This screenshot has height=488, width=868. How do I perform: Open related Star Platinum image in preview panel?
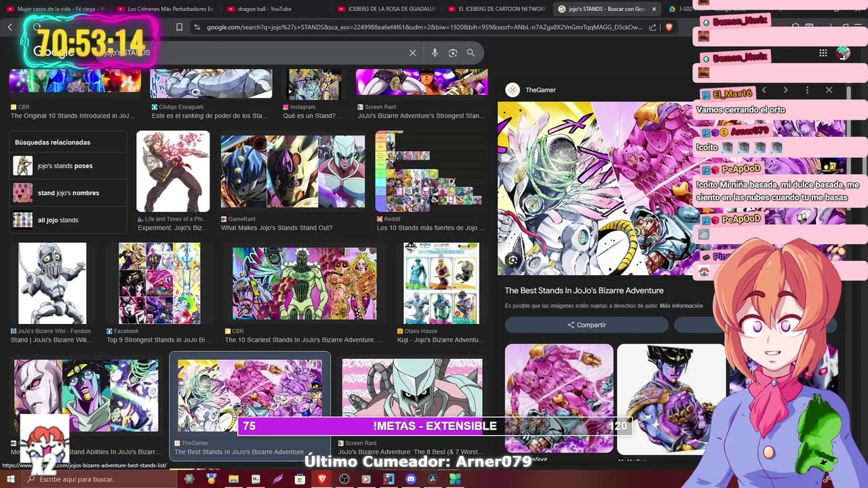tap(671, 398)
